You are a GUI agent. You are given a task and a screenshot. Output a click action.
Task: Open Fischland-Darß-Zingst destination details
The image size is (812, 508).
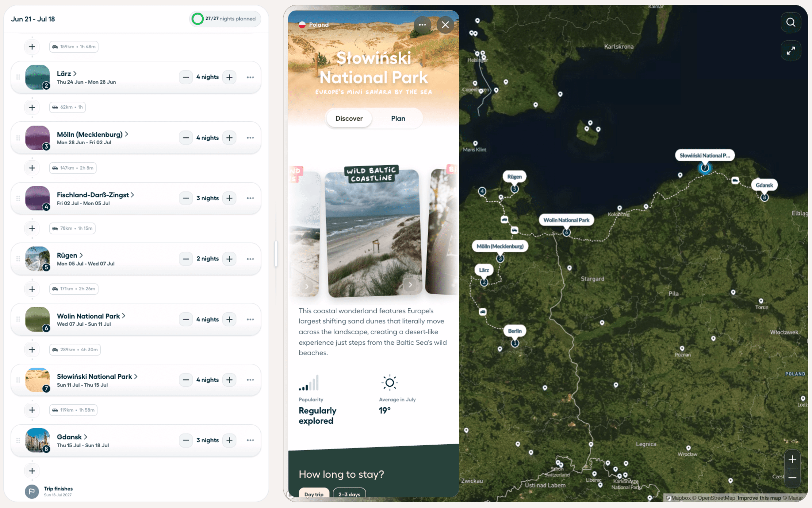(95, 195)
